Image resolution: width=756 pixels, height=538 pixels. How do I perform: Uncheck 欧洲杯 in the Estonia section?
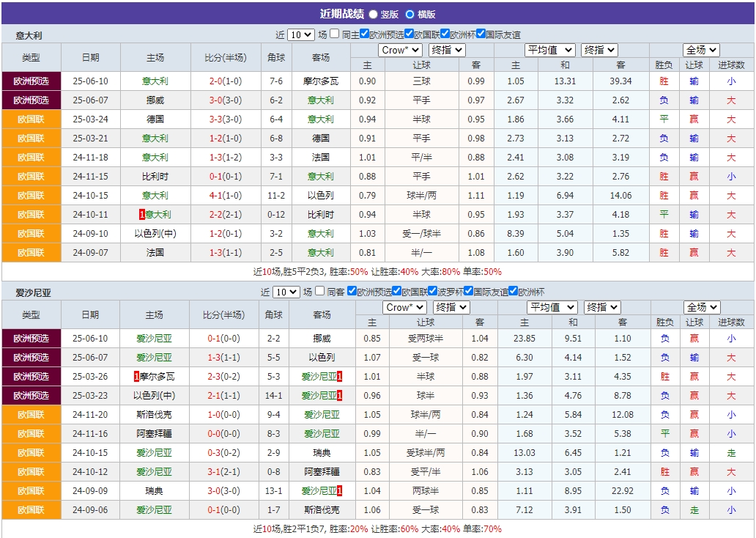512,291
